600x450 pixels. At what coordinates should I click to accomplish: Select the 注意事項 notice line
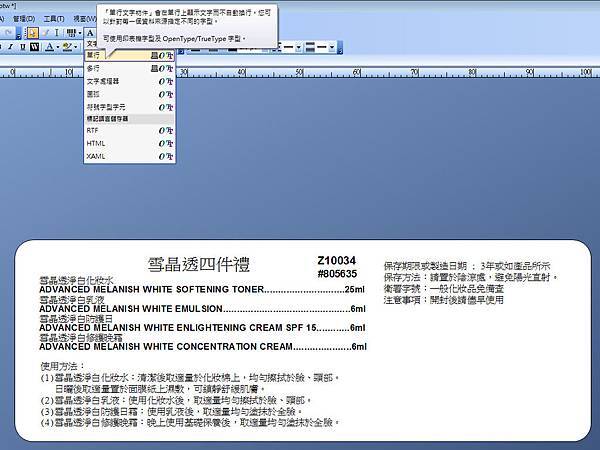pos(443,300)
